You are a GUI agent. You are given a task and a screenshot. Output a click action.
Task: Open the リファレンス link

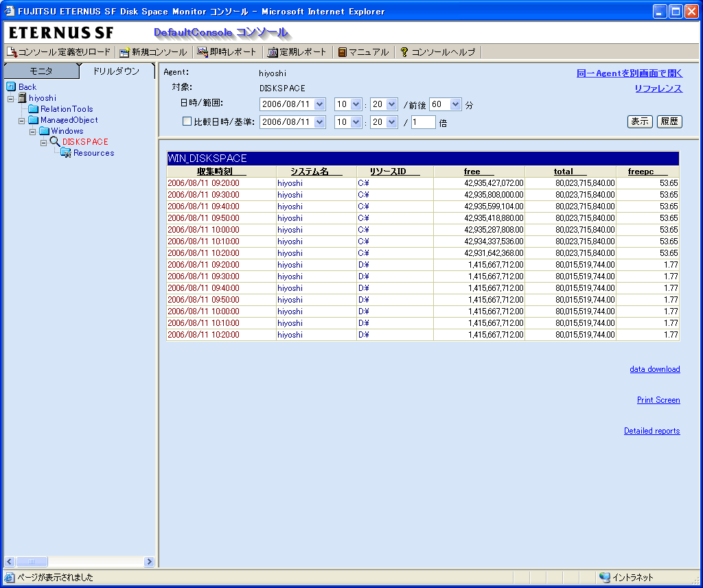(x=658, y=89)
